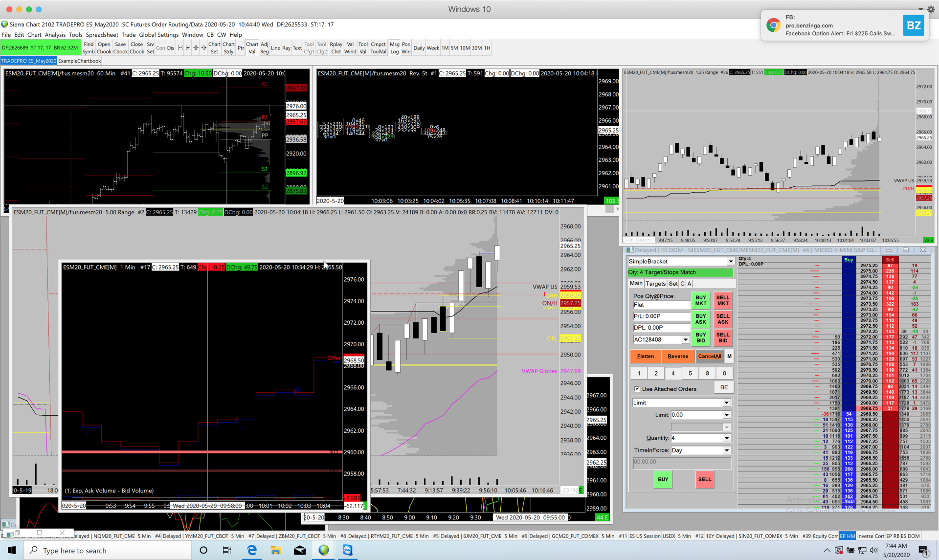Open the Chart Study toolbar button
The height and width of the screenshot is (560, 939).
[x=228, y=48]
